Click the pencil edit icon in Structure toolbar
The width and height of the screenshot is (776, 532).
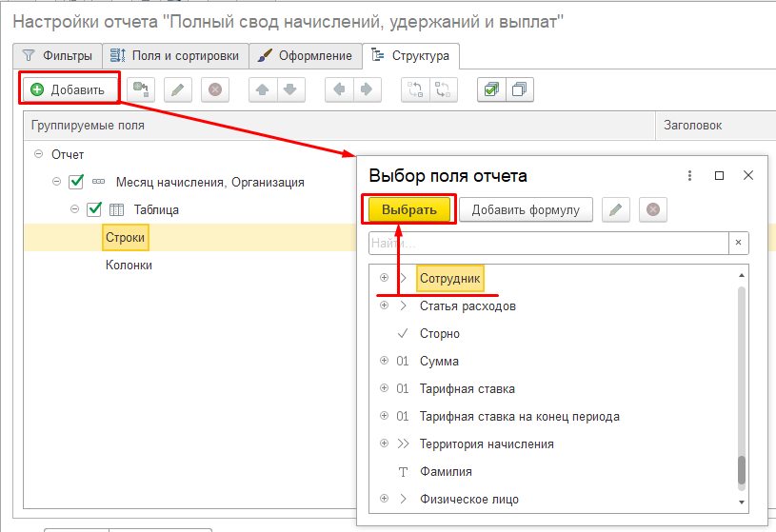(x=178, y=89)
